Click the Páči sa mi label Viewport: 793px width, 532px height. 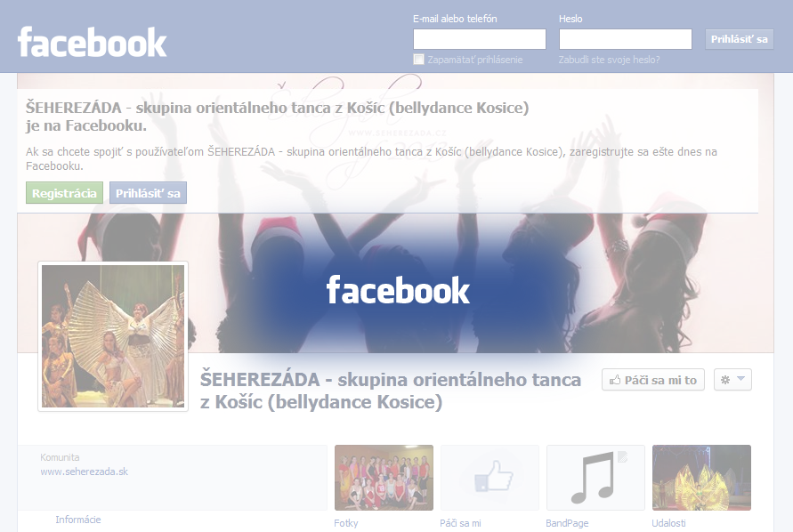click(460, 523)
